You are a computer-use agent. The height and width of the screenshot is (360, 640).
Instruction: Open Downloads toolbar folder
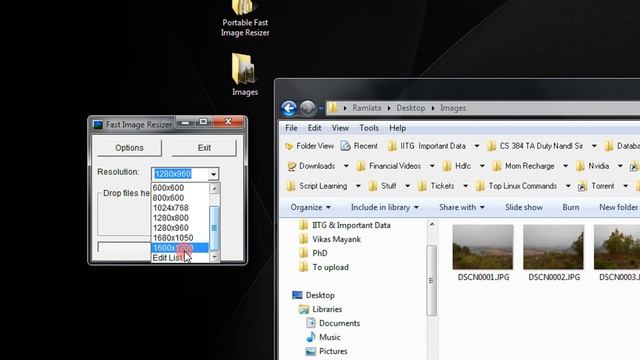click(311, 166)
